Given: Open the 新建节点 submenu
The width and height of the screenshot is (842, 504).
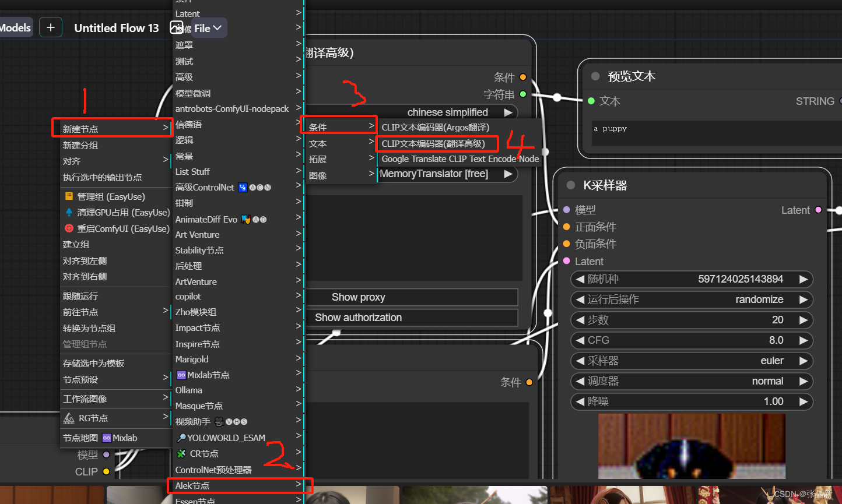Looking at the screenshot, I should [115, 129].
